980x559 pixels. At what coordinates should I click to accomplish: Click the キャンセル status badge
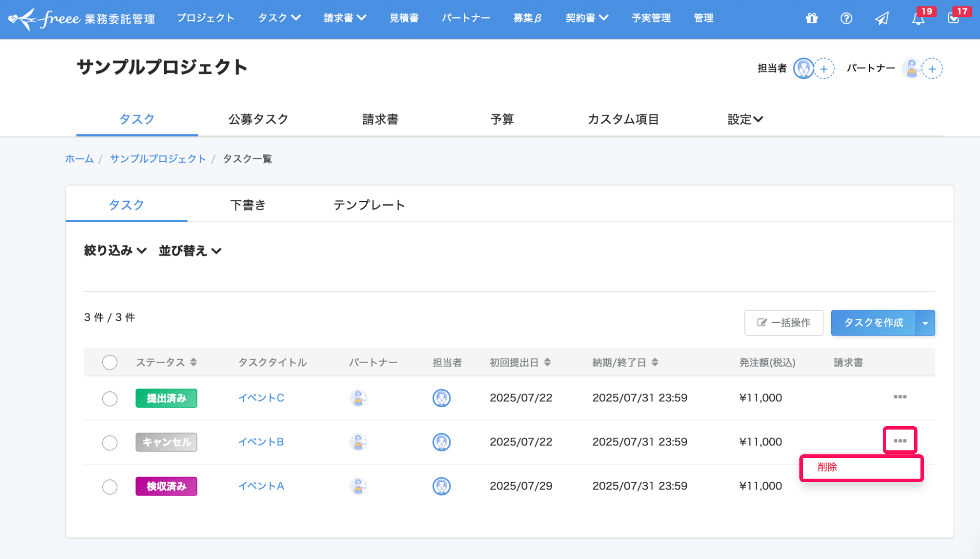point(166,442)
